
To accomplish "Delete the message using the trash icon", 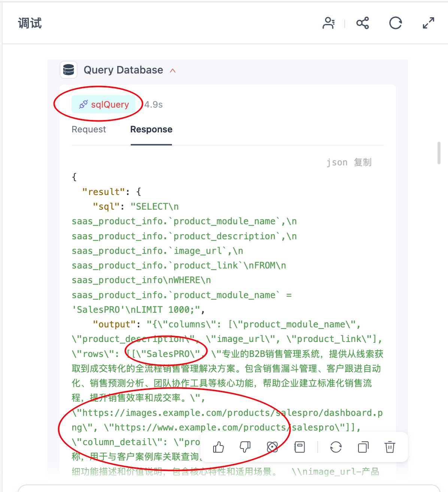I will 390,447.
